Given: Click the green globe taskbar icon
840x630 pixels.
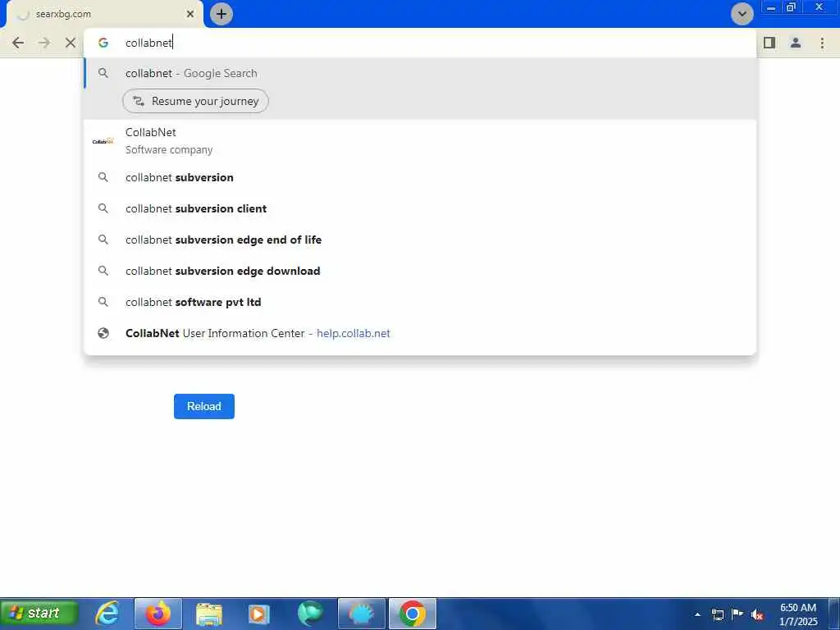Looking at the screenshot, I should tap(310, 614).
